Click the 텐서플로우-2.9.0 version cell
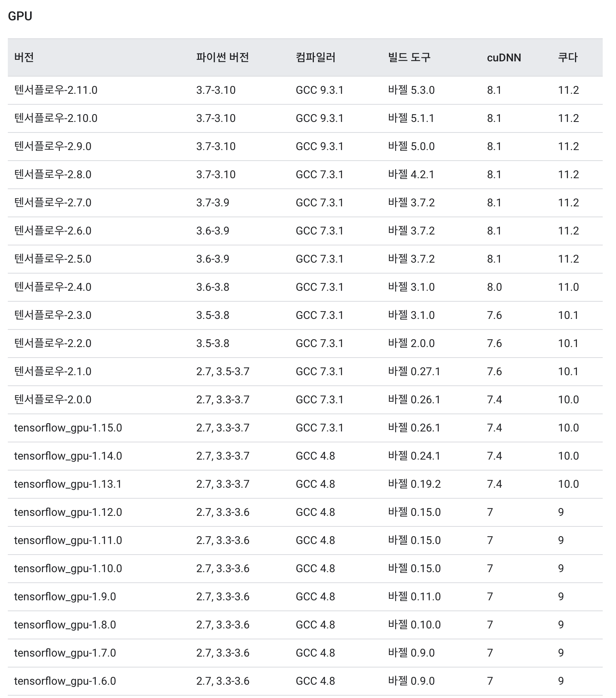Image resolution: width=616 pixels, height=698 pixels. 53,147
